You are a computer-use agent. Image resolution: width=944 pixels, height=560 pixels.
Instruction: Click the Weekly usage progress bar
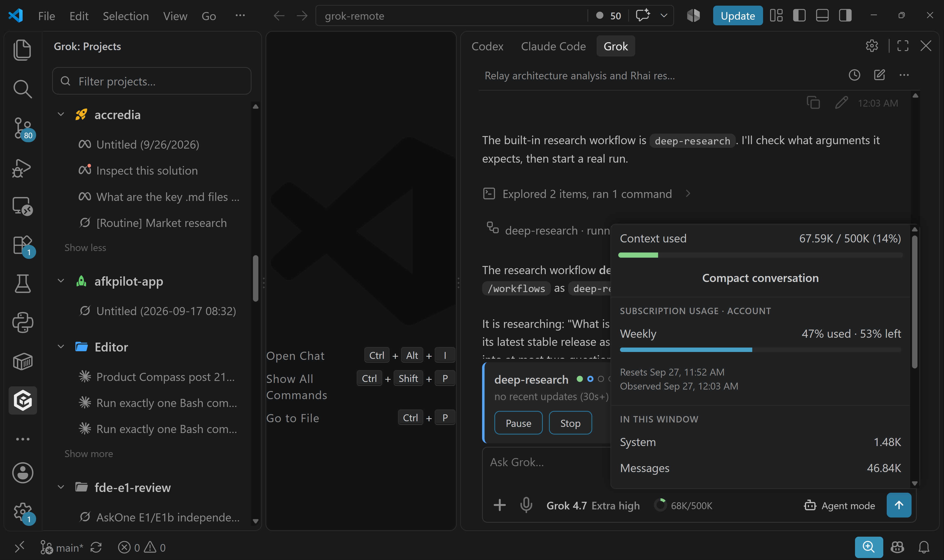tap(760, 350)
